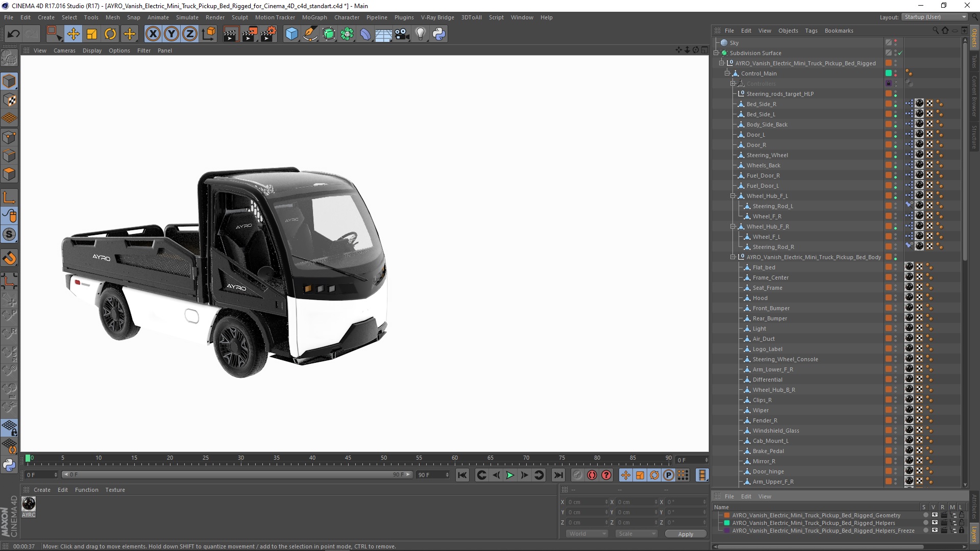Click Make Editable icon in left toolbar
980x551 pixels.
tap(9, 59)
